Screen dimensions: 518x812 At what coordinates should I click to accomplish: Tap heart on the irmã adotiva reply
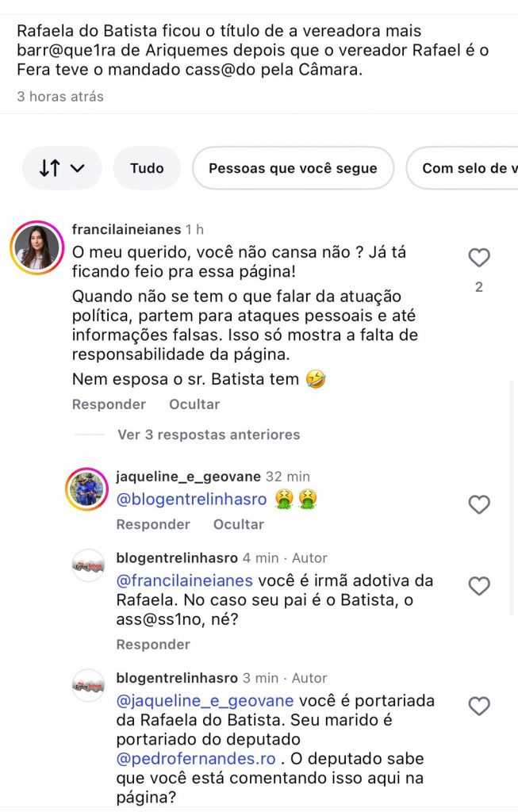pos(479,586)
